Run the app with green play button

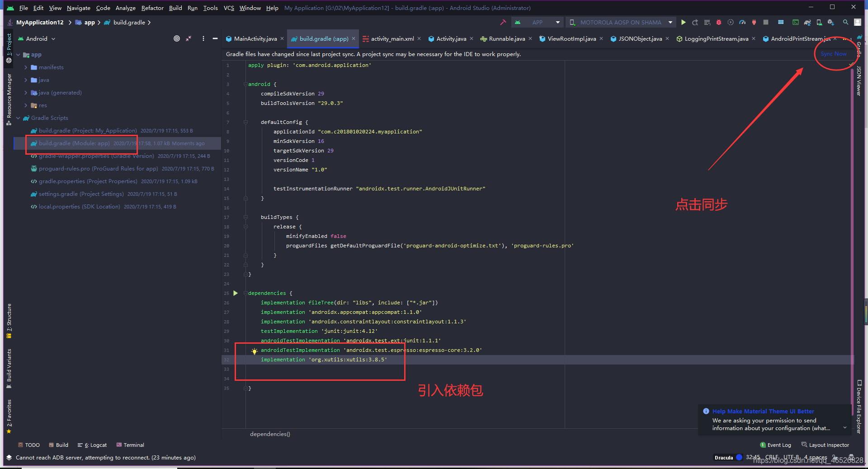pos(684,22)
